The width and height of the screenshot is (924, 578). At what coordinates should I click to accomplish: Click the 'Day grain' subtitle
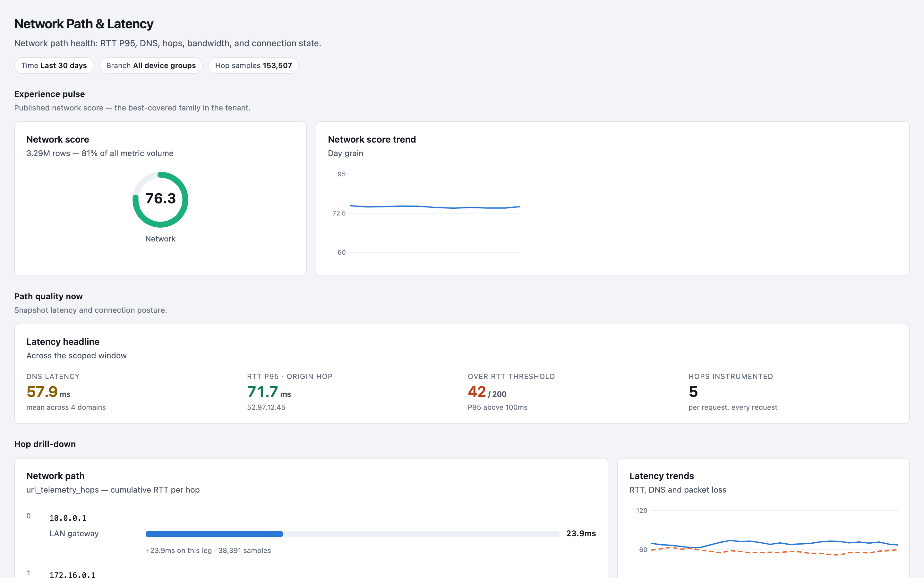346,153
